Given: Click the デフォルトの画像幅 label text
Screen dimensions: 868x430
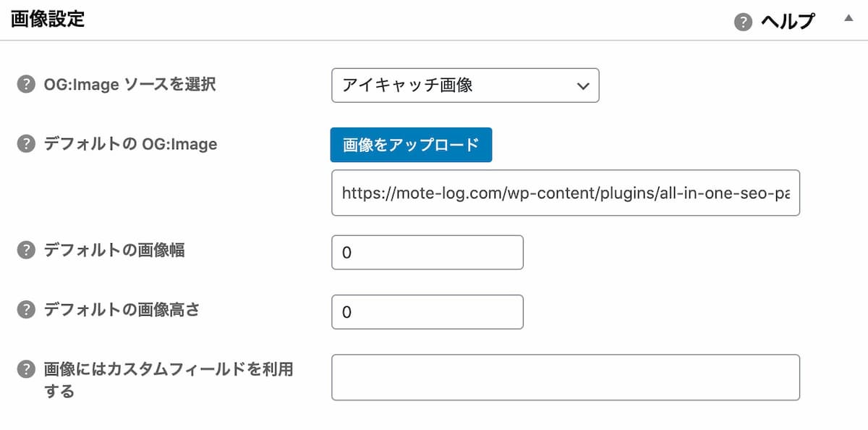Looking at the screenshot, I should pyautogui.click(x=114, y=250).
